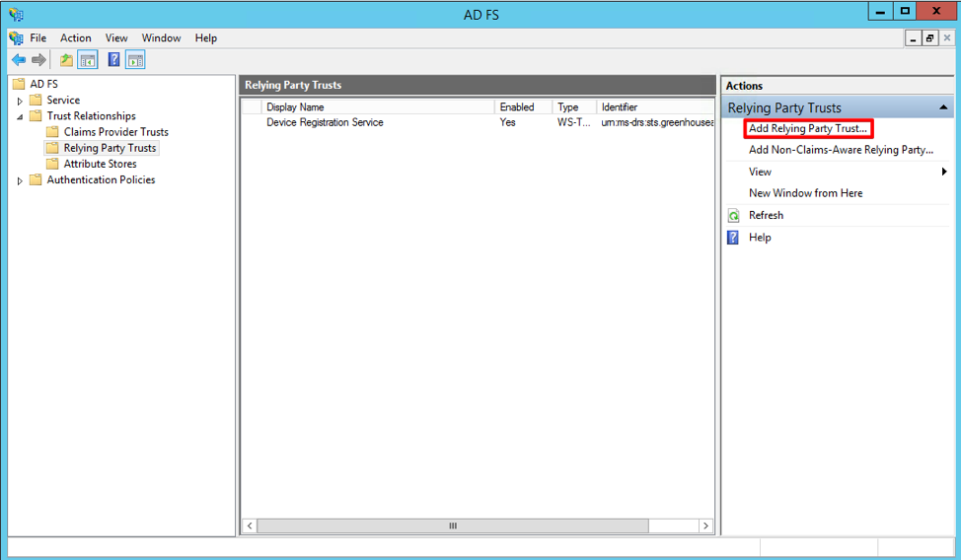Toggle the Show/Hide Console Tree icon
This screenshot has width=961, height=560.
[88, 60]
